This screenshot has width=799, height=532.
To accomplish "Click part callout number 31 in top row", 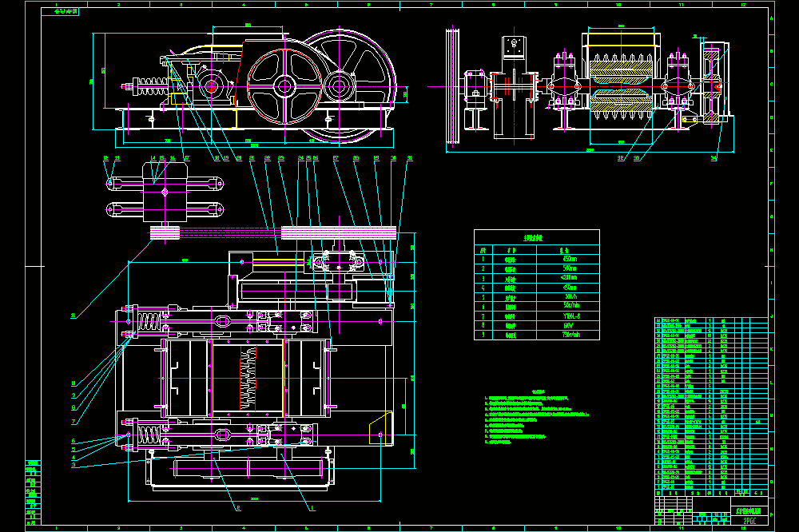I will [410, 158].
